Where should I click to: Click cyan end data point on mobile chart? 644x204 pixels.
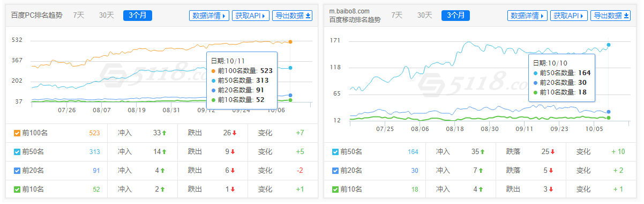pos(609,45)
